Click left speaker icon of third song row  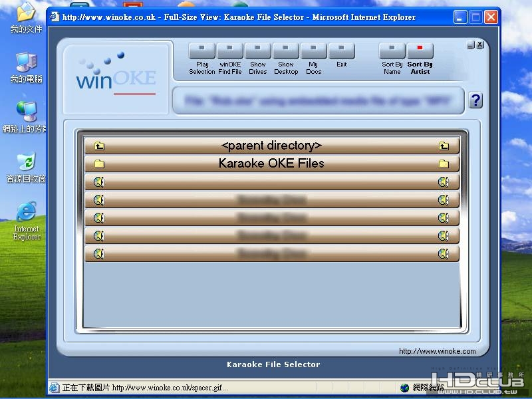(x=98, y=218)
